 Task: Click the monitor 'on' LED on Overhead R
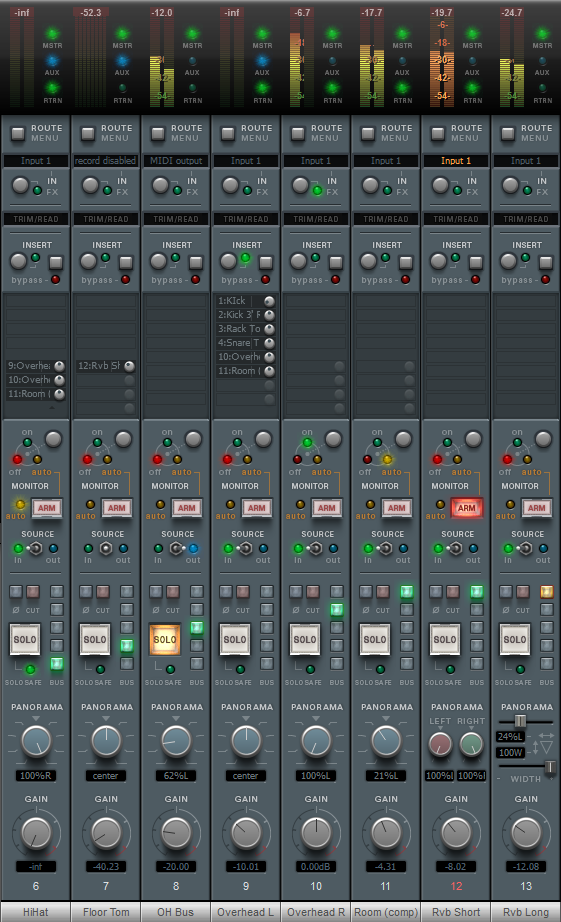click(307, 442)
